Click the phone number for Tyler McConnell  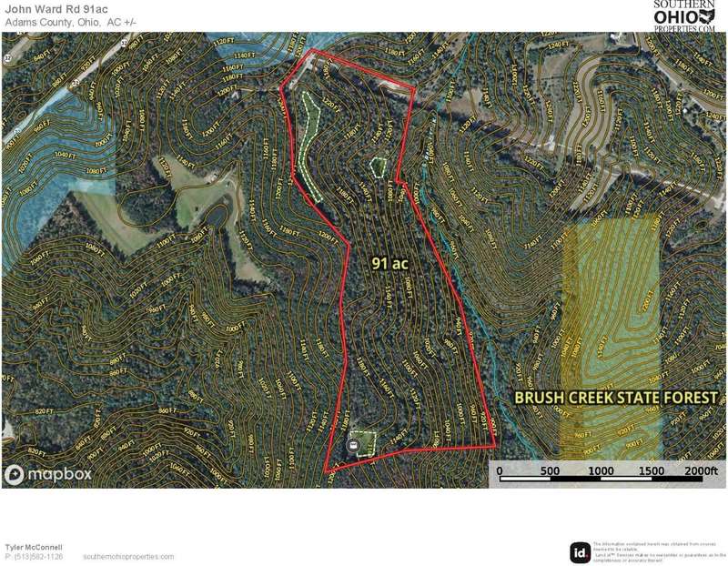point(35,556)
